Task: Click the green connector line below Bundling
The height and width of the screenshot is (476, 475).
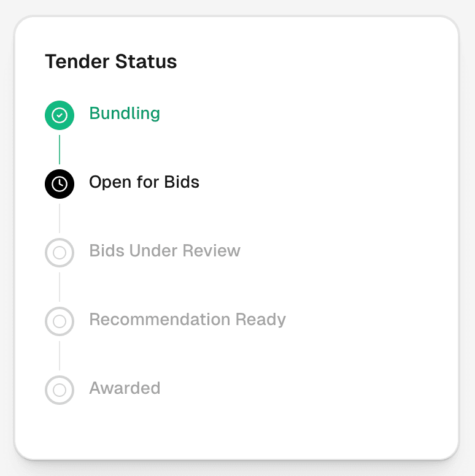Action: 60,150
